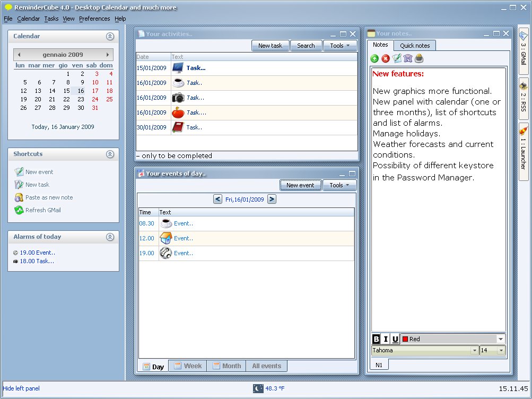The height and width of the screenshot is (399, 532).
Task: Open the Preferences menu
Action: (x=94, y=19)
